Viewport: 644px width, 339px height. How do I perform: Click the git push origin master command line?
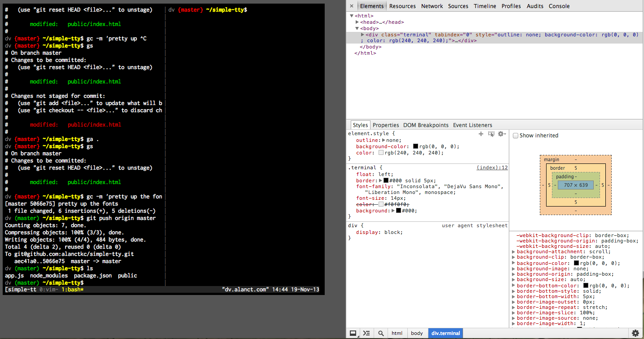point(121,218)
